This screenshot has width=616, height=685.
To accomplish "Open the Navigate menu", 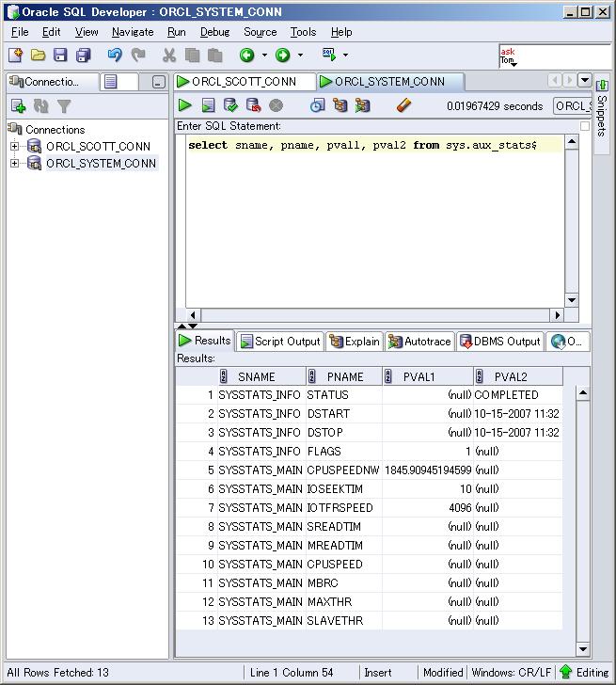I will pyautogui.click(x=133, y=32).
